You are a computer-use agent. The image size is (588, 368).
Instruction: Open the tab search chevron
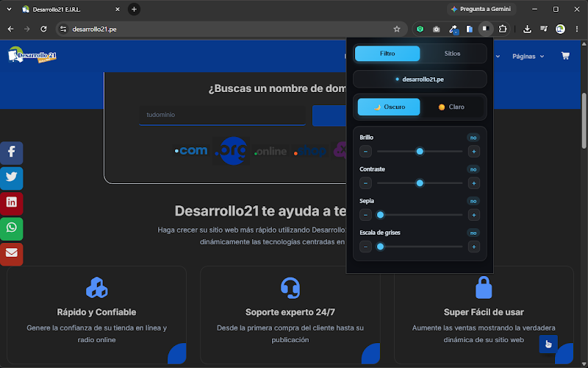[x=9, y=9]
